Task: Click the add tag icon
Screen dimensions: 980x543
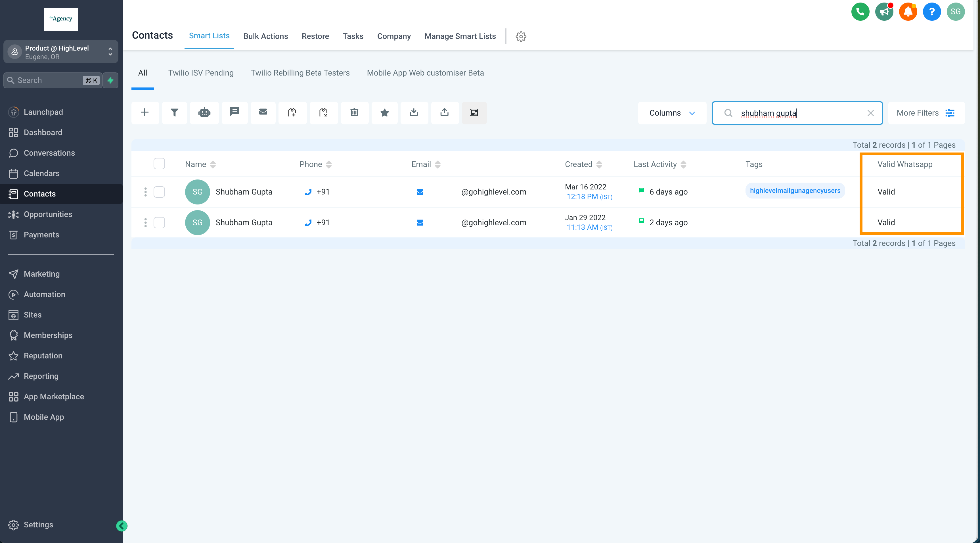Action: point(292,113)
